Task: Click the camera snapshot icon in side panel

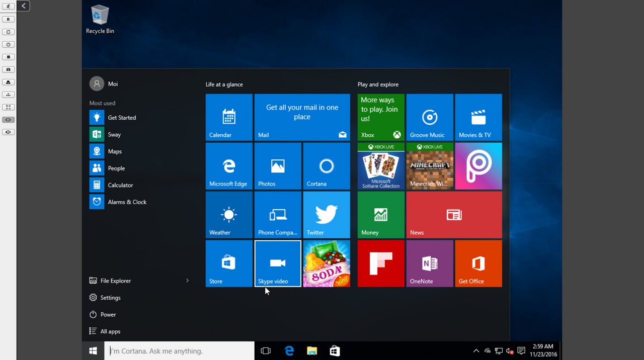Action: pyautogui.click(x=8, y=69)
